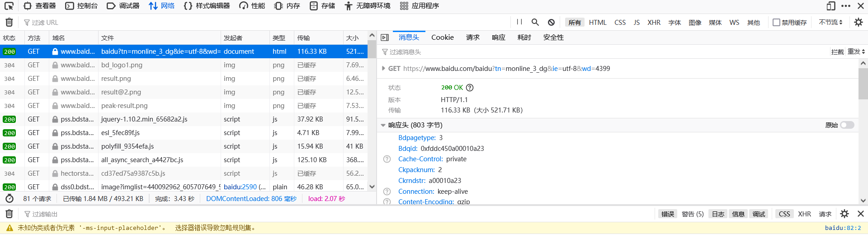Toggle the CSS filter in console
This screenshot has height=248, width=868.
784,214
